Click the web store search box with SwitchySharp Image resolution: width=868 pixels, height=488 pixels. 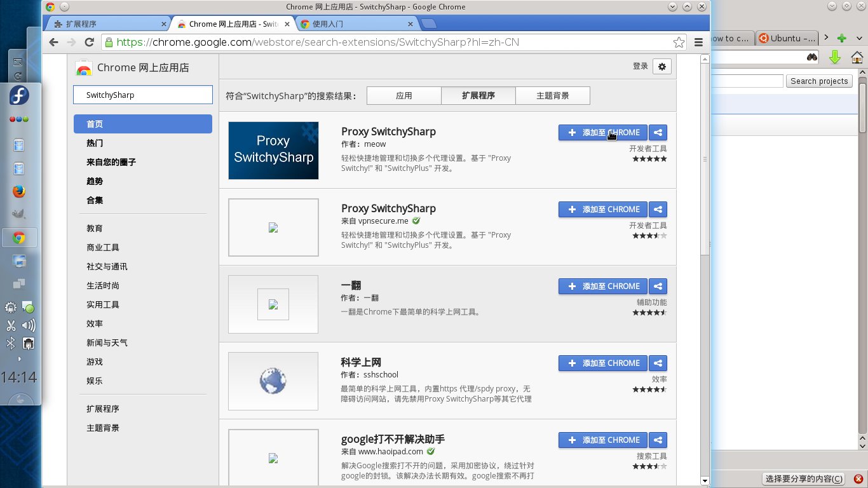pos(143,95)
